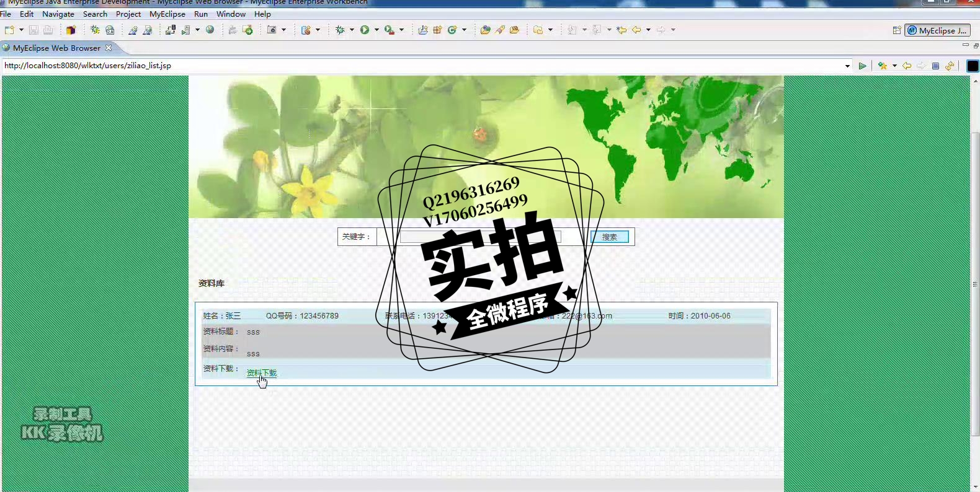Click the Open Perspective icon
Image resolution: width=980 pixels, height=492 pixels.
point(897,30)
